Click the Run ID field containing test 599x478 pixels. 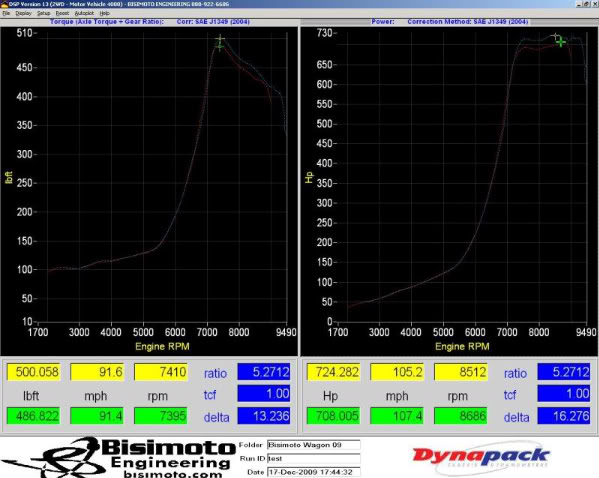point(314,458)
